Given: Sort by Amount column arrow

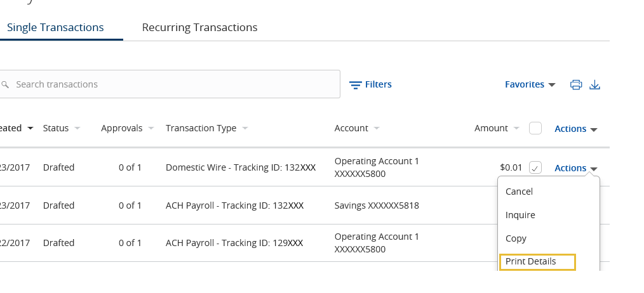Looking at the screenshot, I should (516, 129).
